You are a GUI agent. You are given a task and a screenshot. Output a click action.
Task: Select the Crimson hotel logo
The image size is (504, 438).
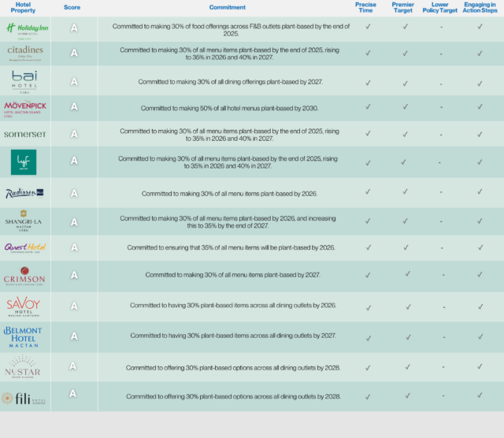click(26, 275)
